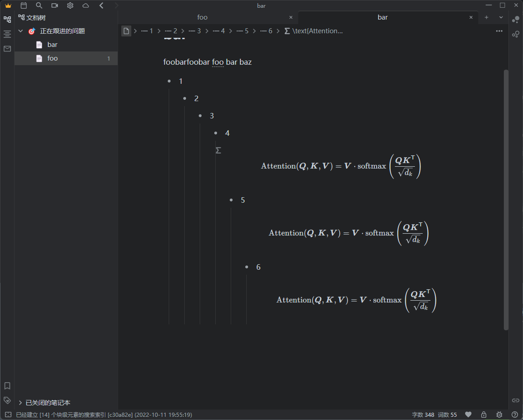
Task: Click the lock screen icon
Action: (484, 415)
